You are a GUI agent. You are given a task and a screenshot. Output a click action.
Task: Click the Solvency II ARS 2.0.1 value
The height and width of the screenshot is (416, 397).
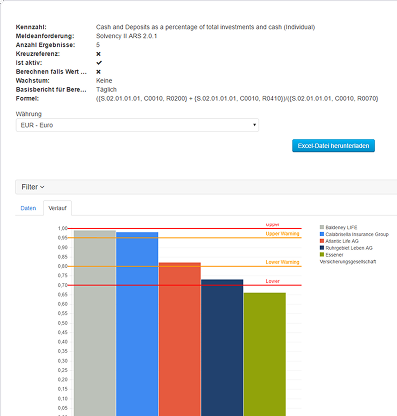click(x=126, y=36)
